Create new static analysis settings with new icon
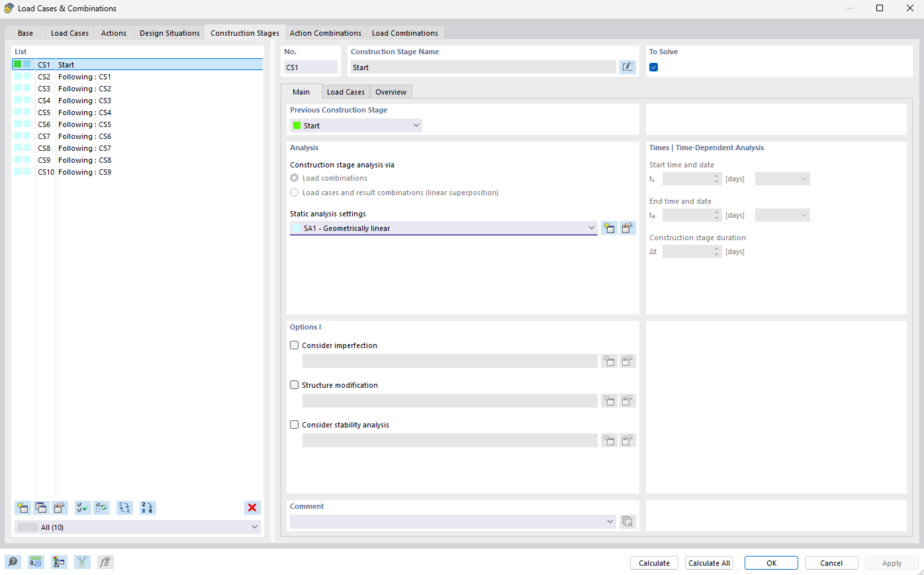The image size is (924, 575). coord(609,228)
